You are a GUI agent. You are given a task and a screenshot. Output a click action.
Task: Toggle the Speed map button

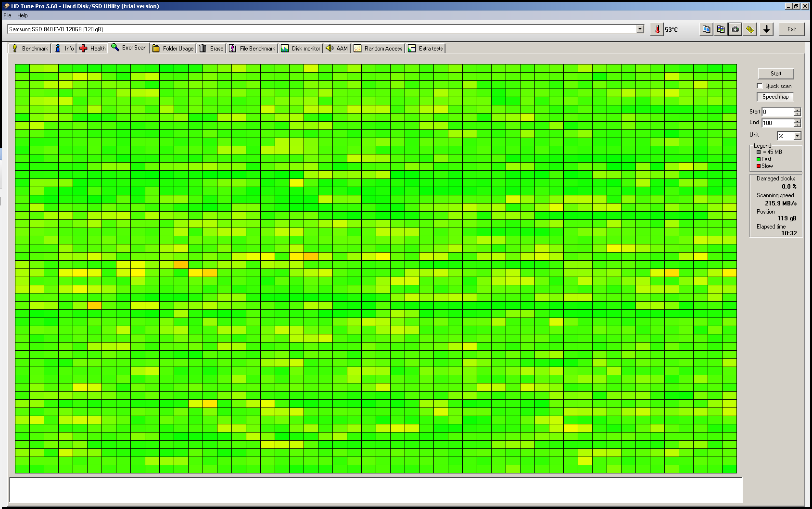(x=775, y=97)
